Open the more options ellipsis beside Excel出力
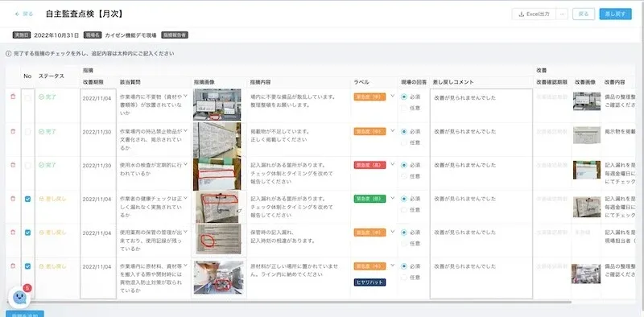Viewport: 644px width, 317px height. pos(562,14)
